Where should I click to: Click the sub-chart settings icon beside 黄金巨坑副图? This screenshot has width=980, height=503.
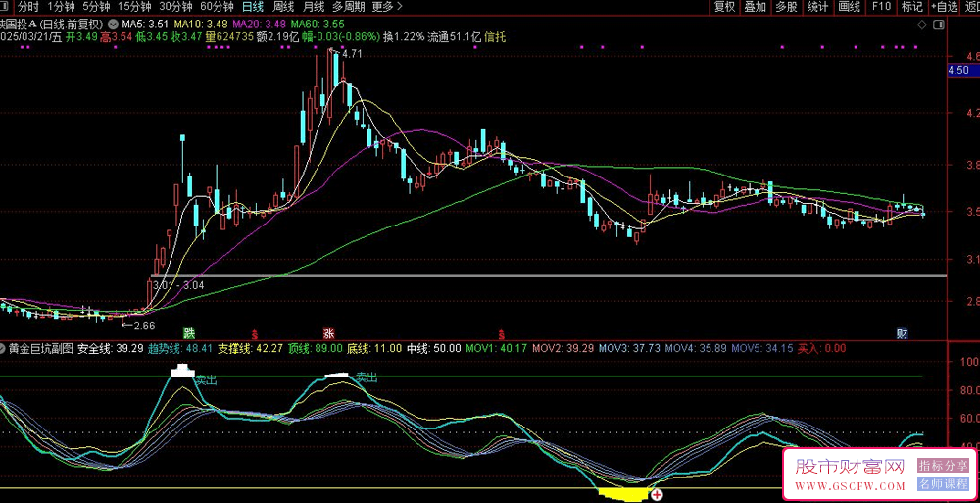coord(3,348)
